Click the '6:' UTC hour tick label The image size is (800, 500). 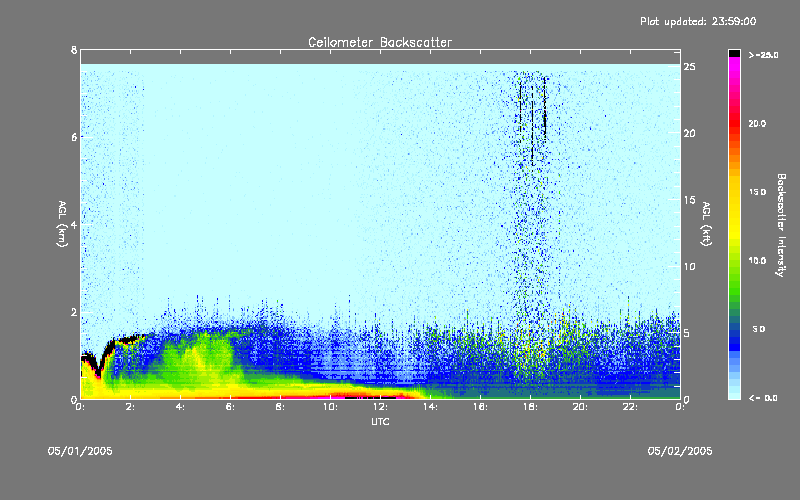(x=231, y=407)
